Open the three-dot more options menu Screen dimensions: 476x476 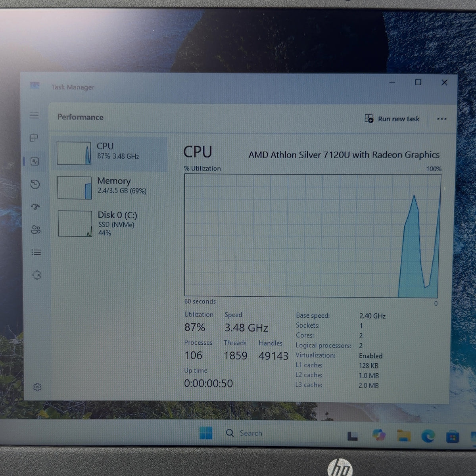point(441,119)
